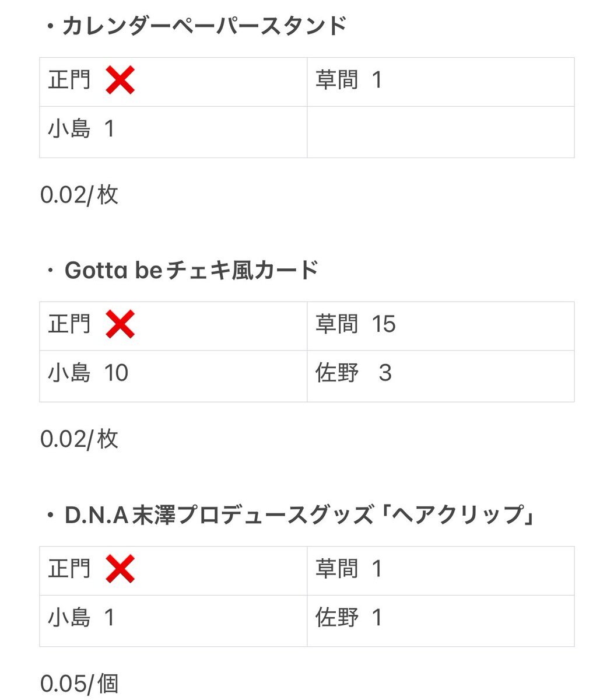Click 小島 1 cell in calendar stand table
Viewport: 614px width, 700px height.
(x=173, y=132)
